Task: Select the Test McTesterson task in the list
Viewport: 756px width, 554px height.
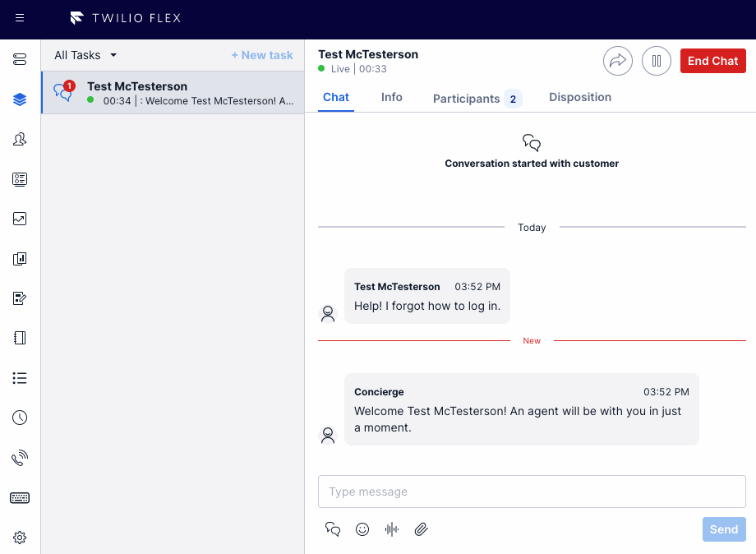Action: tap(173, 93)
